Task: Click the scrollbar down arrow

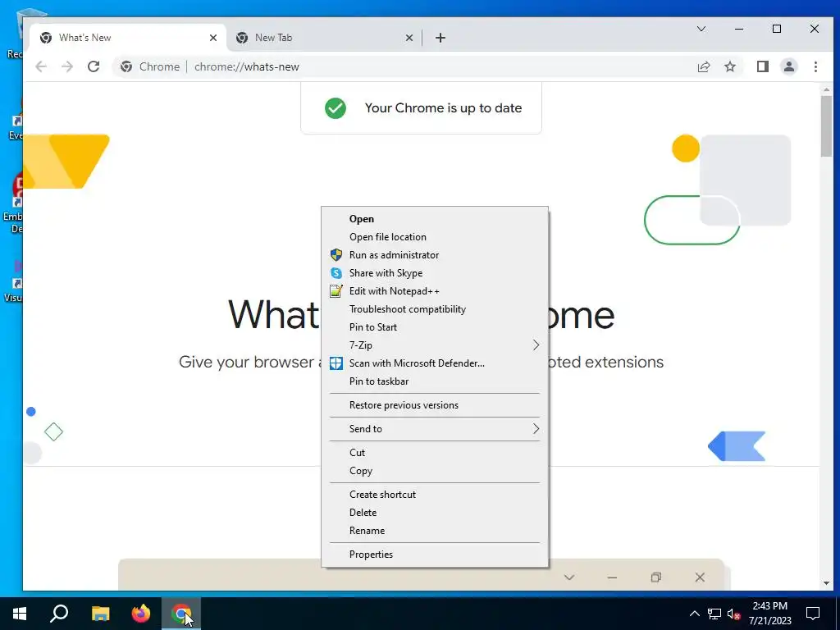Action: 826,583
